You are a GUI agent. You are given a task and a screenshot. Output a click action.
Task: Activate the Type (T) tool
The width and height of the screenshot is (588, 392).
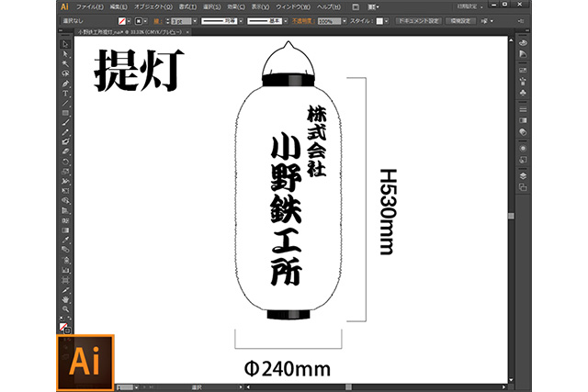point(65,93)
